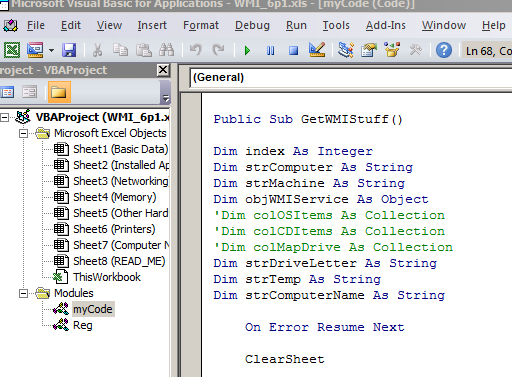This screenshot has height=377, width=512.
Task: Click the View Microsoft Excel toolbar icon
Action: pos(12,50)
